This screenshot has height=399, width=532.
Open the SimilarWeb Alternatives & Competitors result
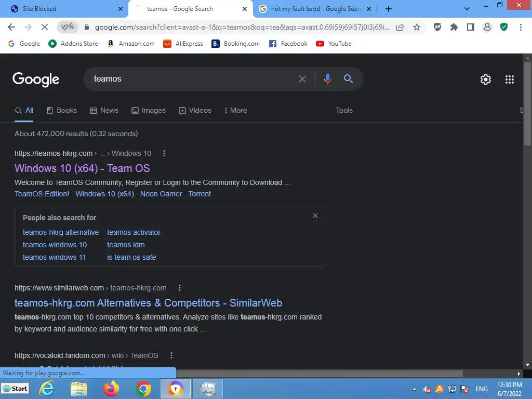(x=148, y=303)
